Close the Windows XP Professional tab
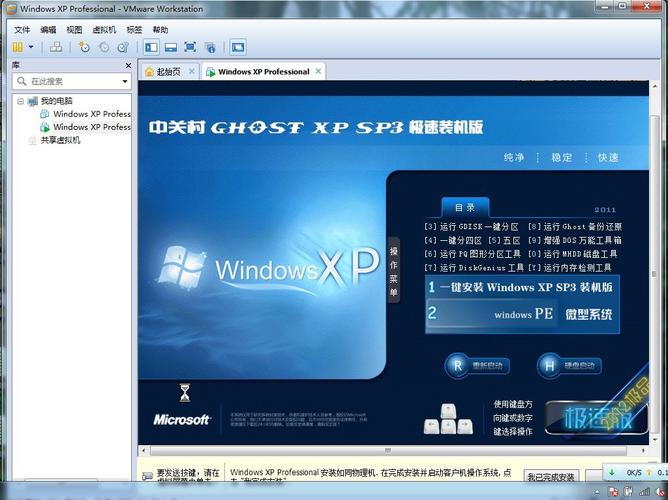 [318, 71]
